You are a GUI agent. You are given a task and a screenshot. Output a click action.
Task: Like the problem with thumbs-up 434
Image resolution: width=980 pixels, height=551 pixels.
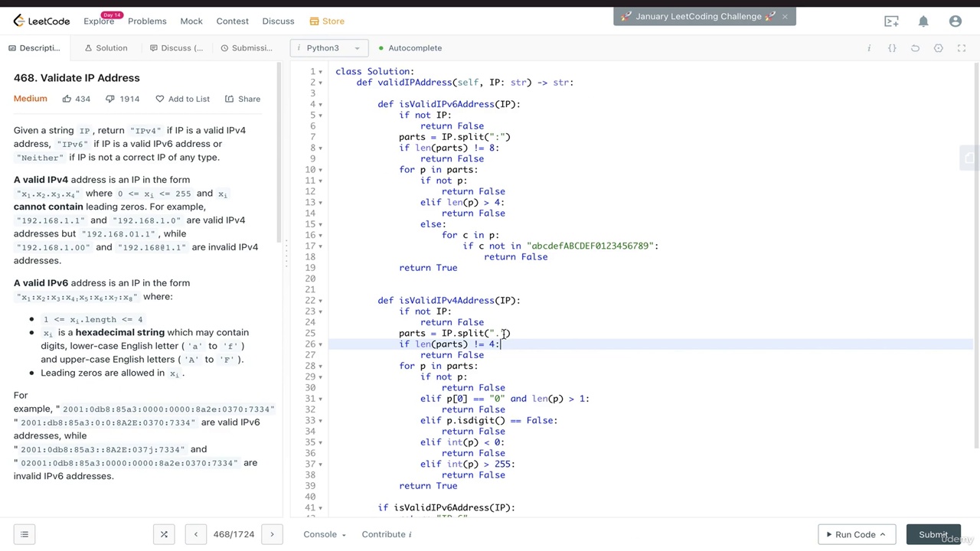click(x=77, y=99)
